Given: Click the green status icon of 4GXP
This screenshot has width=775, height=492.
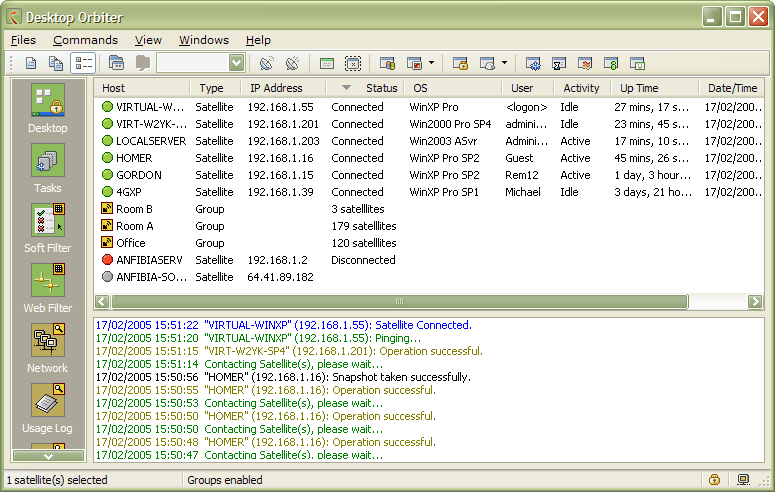Looking at the screenshot, I should coord(107,192).
